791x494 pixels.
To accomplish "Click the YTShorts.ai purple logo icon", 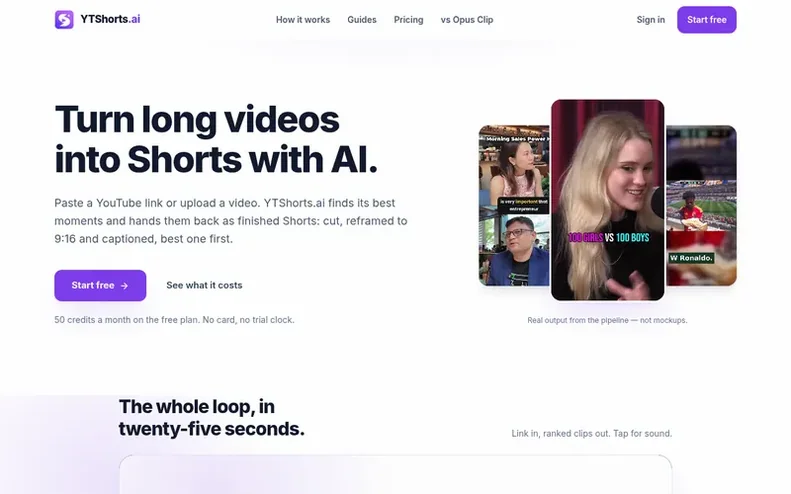I will coord(64,20).
